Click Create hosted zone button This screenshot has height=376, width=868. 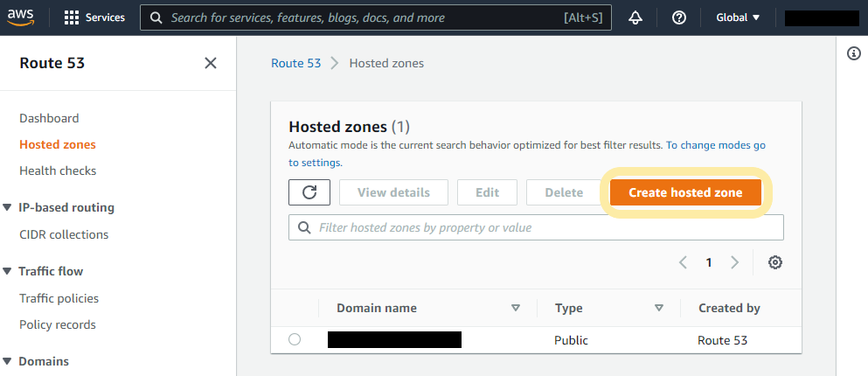[685, 192]
